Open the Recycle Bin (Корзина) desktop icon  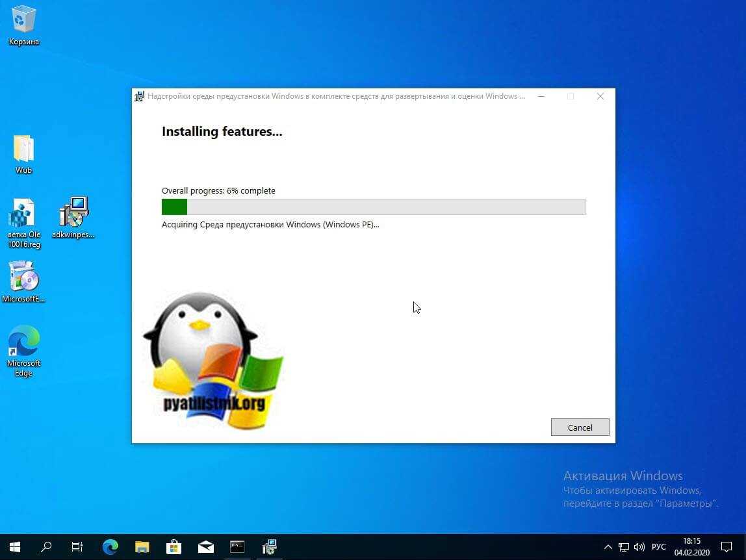click(x=24, y=21)
